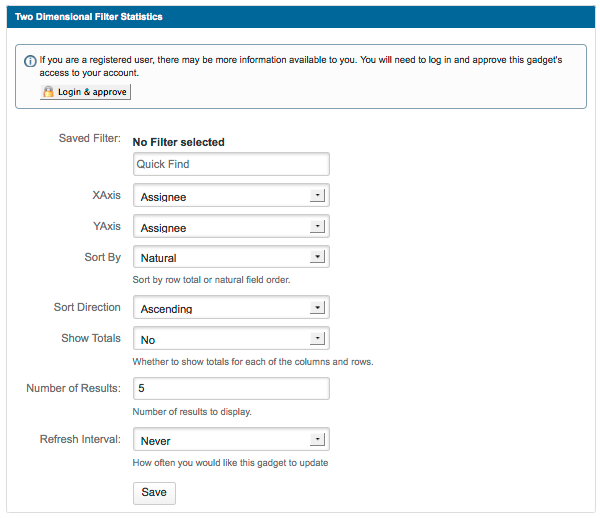
Task: Open the XAxis Assignee dropdown
Action: (231, 195)
